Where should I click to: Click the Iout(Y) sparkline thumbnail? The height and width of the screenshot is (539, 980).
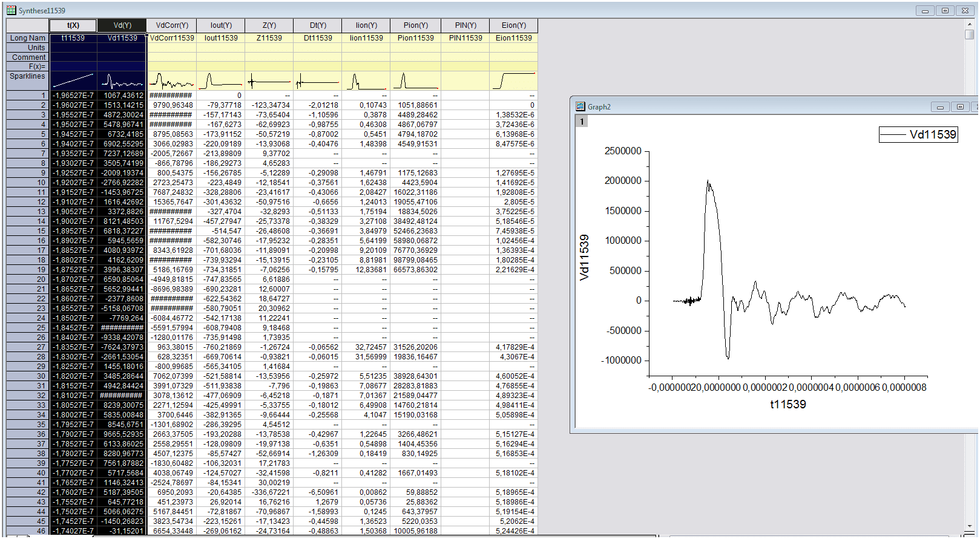221,81
